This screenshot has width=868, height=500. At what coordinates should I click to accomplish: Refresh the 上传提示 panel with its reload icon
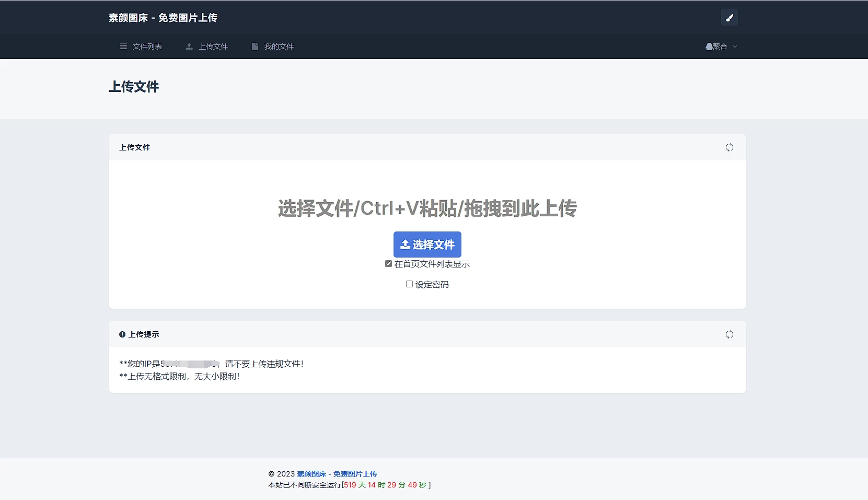pyautogui.click(x=730, y=334)
